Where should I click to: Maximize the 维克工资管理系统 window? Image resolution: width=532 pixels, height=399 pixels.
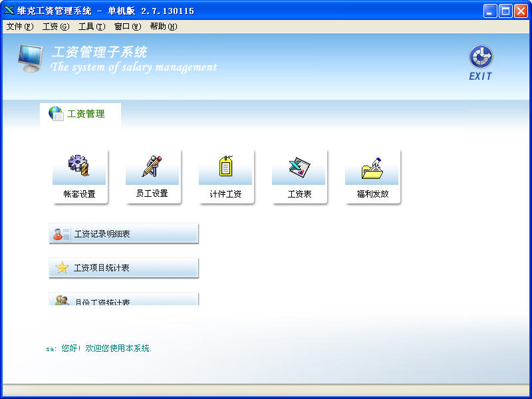pyautogui.click(x=505, y=11)
